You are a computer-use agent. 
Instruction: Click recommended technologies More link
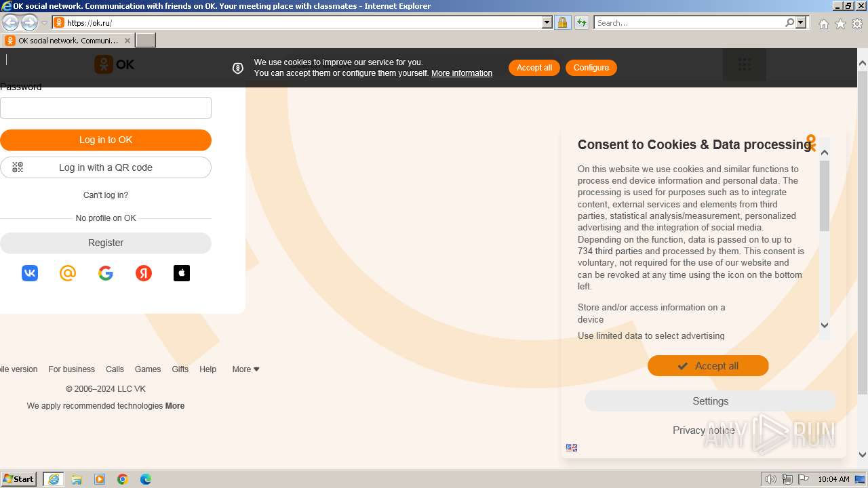(175, 406)
